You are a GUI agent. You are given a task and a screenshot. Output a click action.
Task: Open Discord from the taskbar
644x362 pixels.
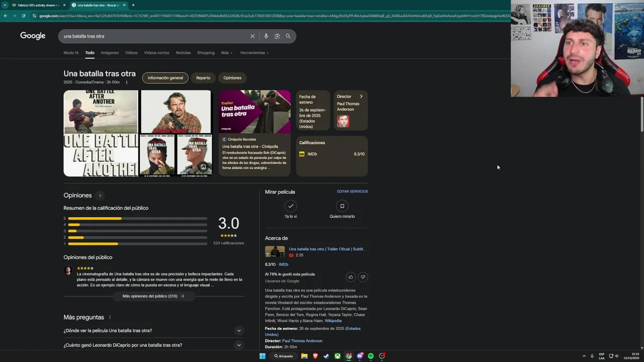coord(360,356)
